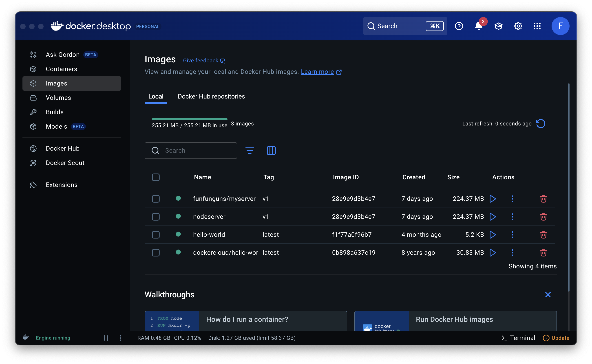
Task: Delete the dockercloud/hello-world image
Action: coord(543,253)
